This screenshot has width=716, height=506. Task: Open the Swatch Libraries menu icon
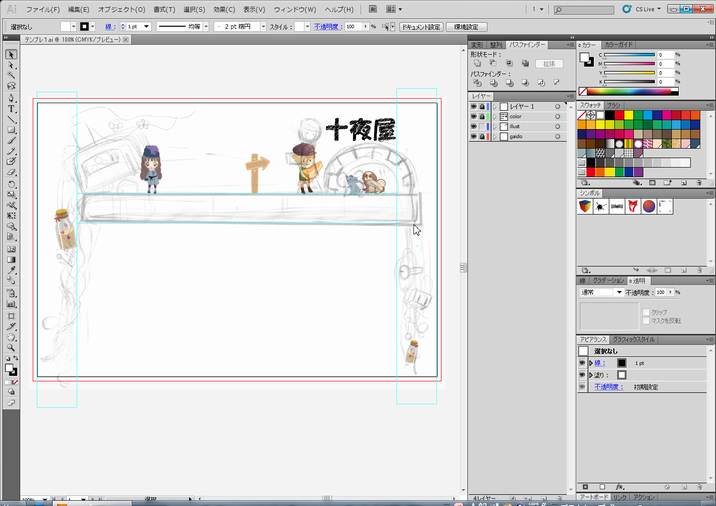click(585, 183)
